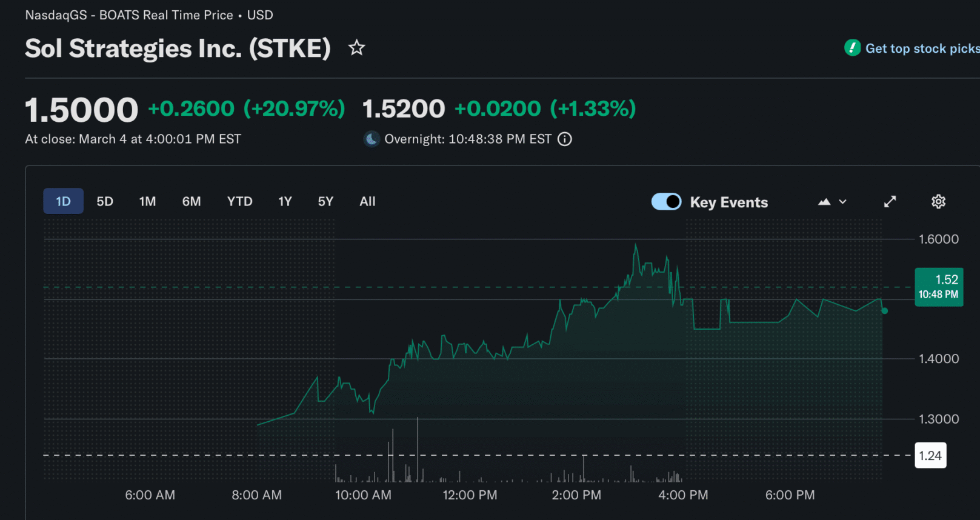This screenshot has height=520, width=980.
Task: Open chart settings gear
Action: [x=938, y=202]
